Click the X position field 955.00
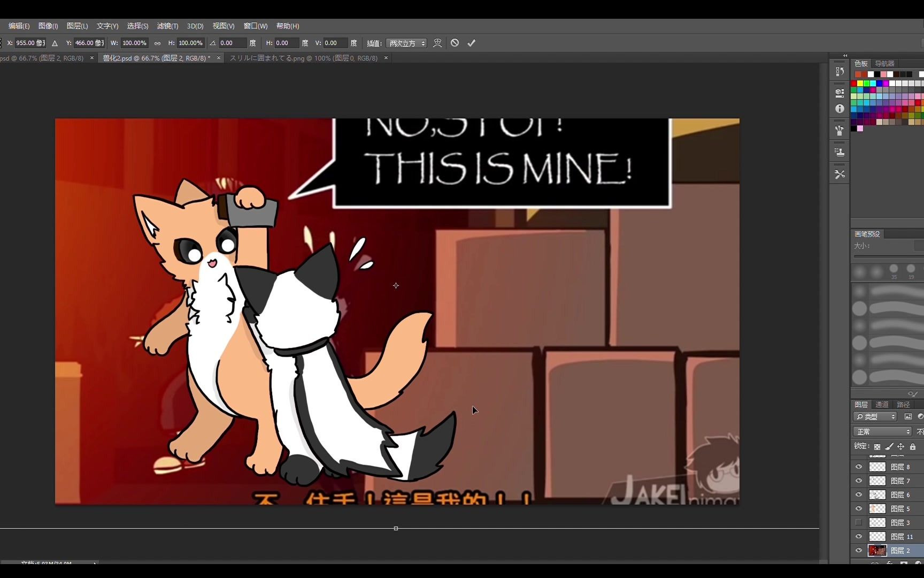Screen dimensions: 924x578 30,43
